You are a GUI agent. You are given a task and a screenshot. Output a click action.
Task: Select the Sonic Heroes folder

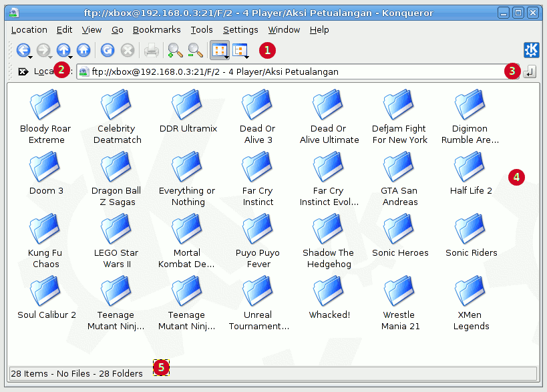pyautogui.click(x=400, y=236)
